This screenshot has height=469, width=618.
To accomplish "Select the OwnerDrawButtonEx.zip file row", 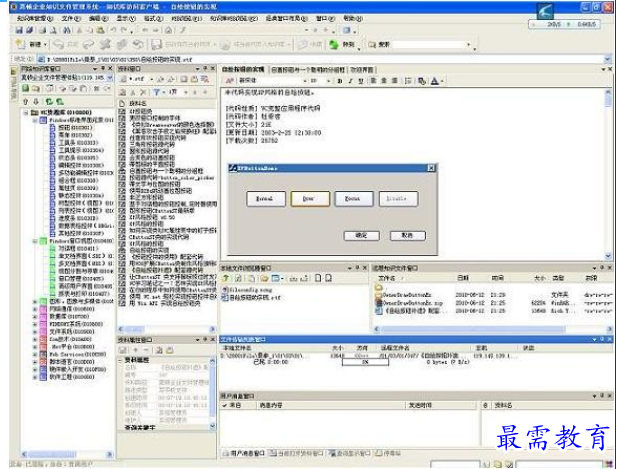I will [x=493, y=303].
